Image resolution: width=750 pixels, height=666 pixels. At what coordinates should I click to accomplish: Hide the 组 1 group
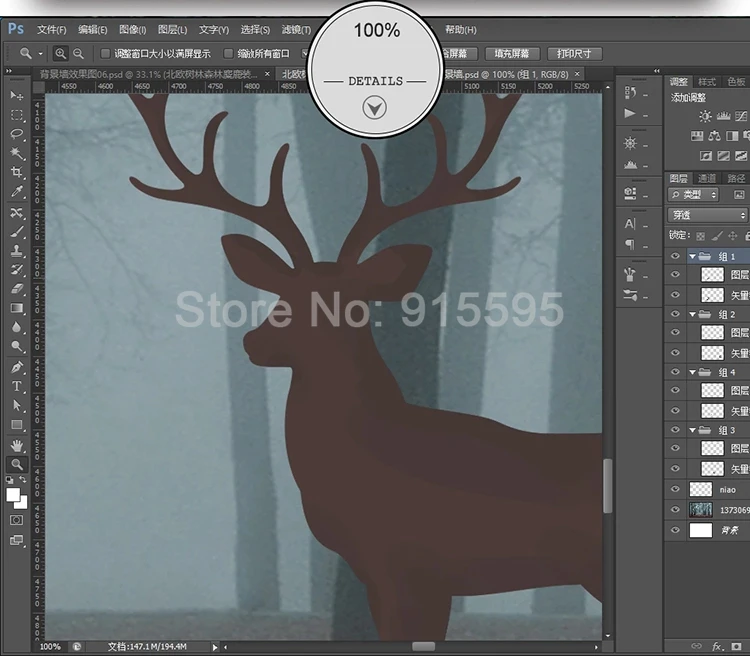click(x=675, y=256)
